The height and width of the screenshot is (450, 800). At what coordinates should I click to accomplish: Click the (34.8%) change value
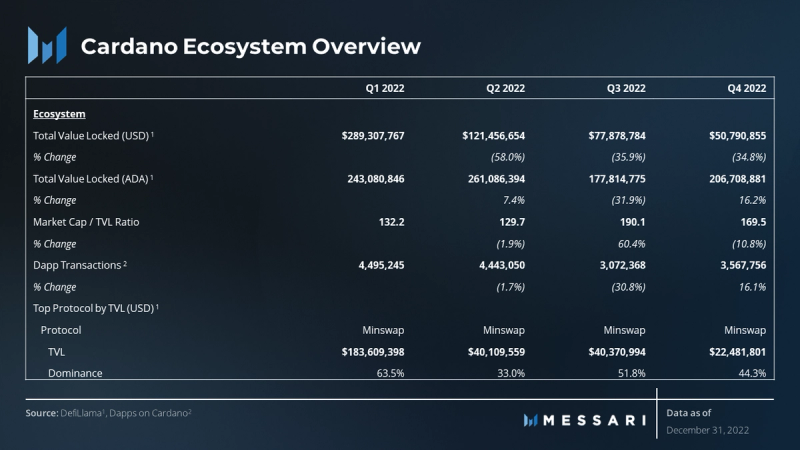(749, 157)
